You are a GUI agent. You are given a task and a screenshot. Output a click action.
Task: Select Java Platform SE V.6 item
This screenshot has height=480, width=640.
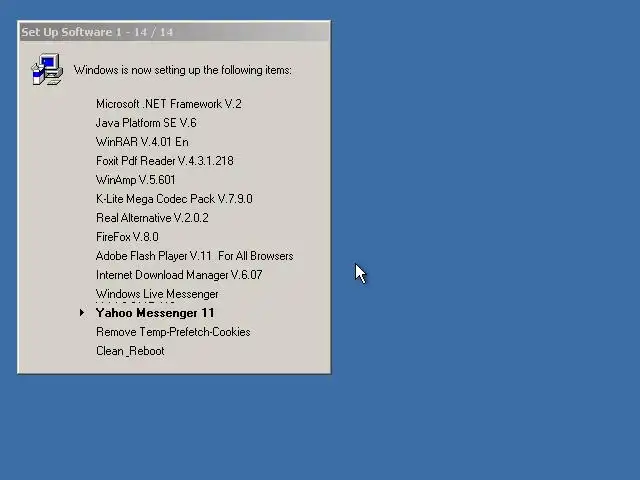tap(146, 123)
